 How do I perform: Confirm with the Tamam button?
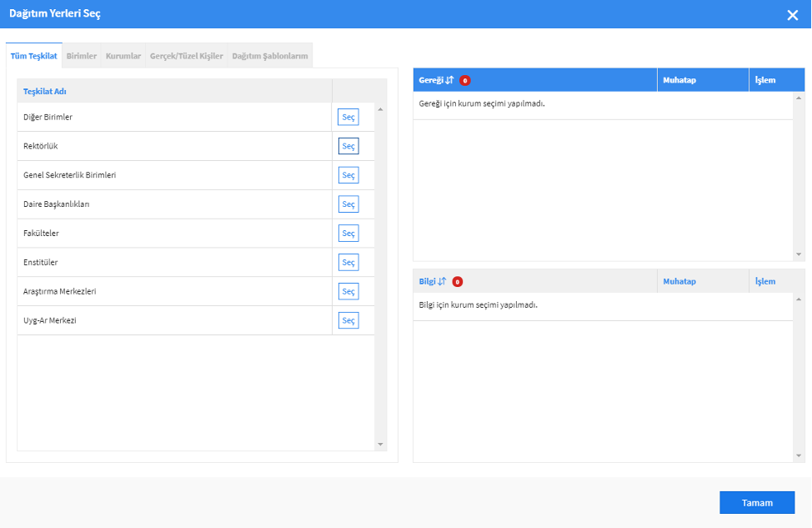point(757,503)
